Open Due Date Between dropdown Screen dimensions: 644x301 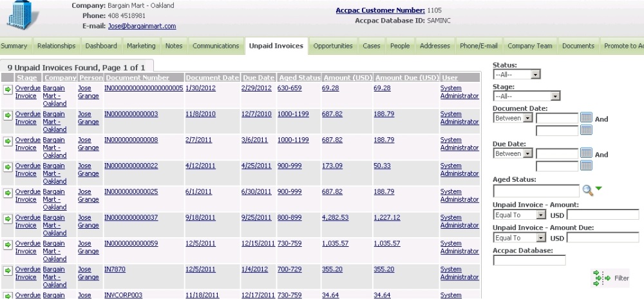[513, 153]
